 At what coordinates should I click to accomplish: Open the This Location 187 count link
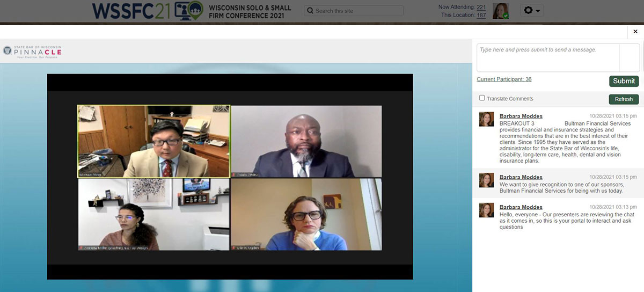[x=481, y=15]
